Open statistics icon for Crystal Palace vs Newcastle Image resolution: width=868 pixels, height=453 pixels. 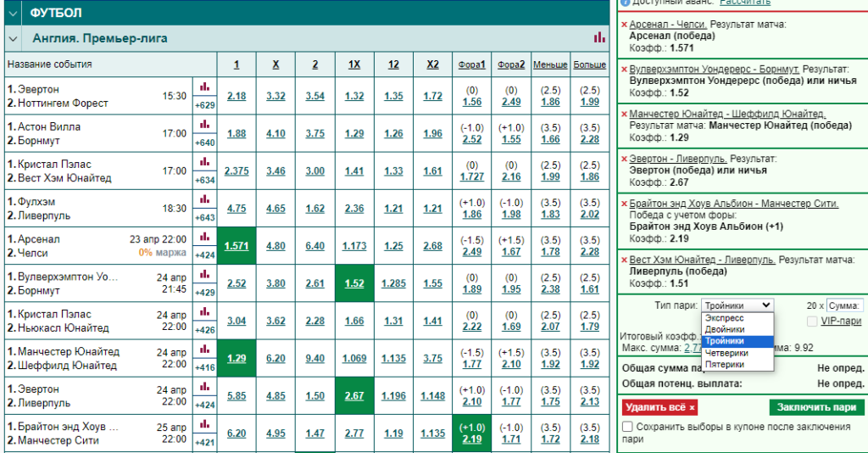[x=205, y=312]
